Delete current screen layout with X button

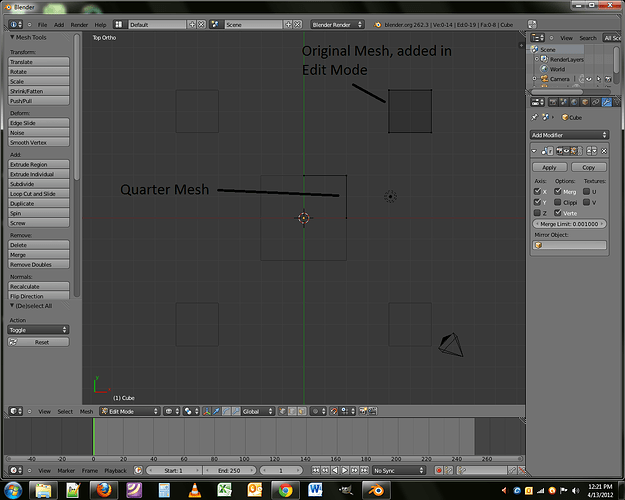coord(201,24)
